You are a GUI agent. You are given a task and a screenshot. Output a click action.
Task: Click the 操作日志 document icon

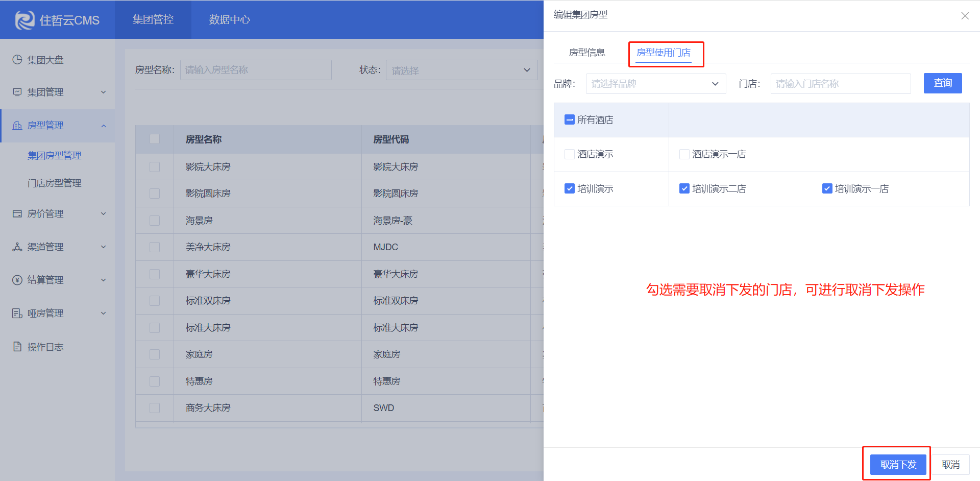pos(17,347)
